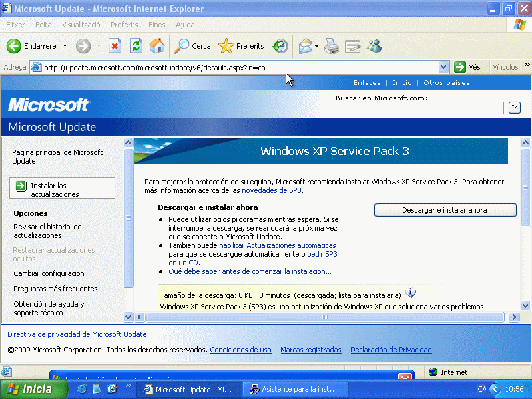This screenshot has width=532, height=399.
Task: Open the Preferits star toolbar button
Action: tap(242, 46)
